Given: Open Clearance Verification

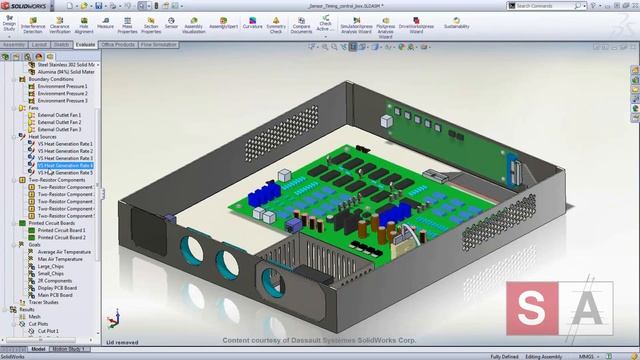Looking at the screenshot, I should (60, 25).
